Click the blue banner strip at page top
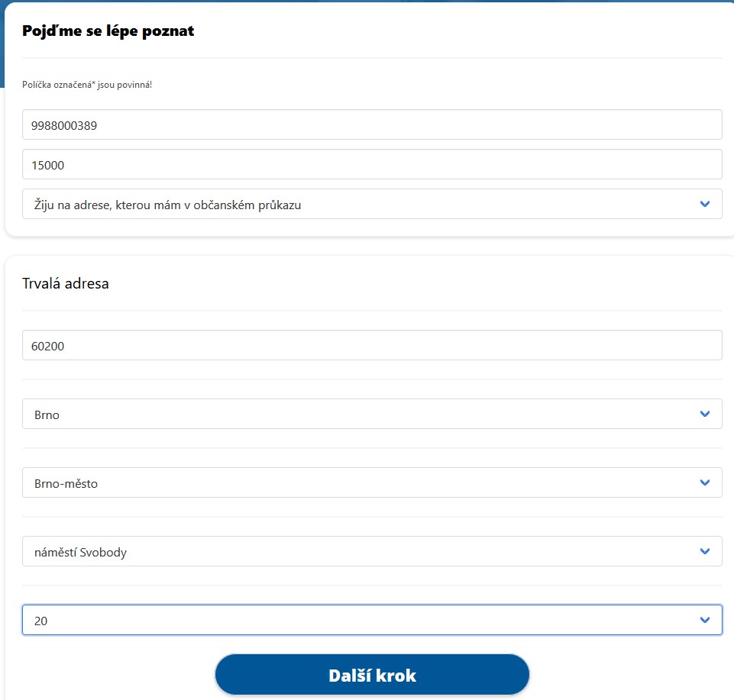734x700 pixels. point(367,1)
